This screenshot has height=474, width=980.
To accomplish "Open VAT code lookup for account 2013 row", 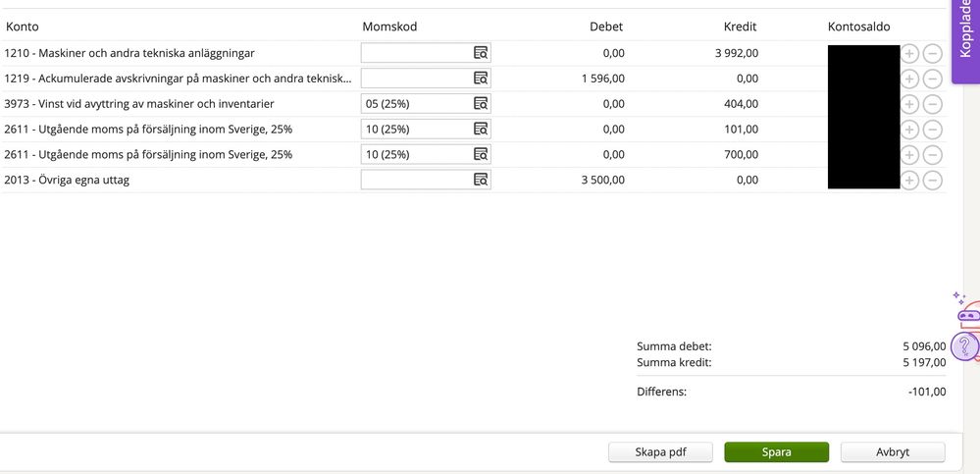I will [x=481, y=181].
